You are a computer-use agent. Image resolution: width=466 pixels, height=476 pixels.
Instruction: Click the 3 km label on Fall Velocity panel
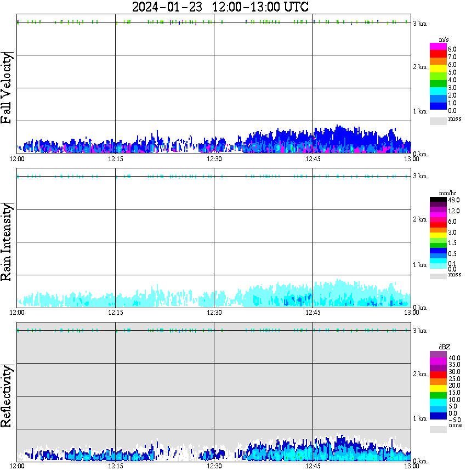point(419,24)
